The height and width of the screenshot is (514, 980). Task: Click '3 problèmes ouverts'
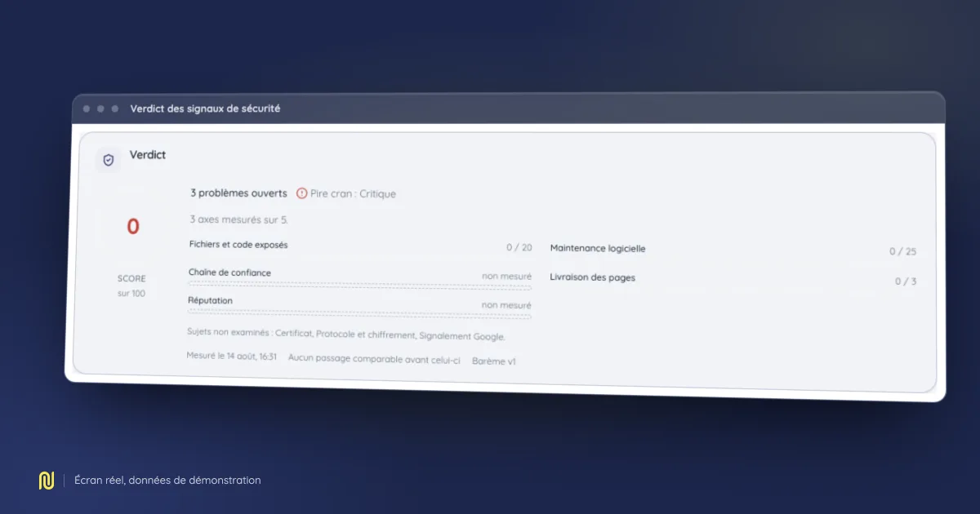pyautogui.click(x=238, y=193)
